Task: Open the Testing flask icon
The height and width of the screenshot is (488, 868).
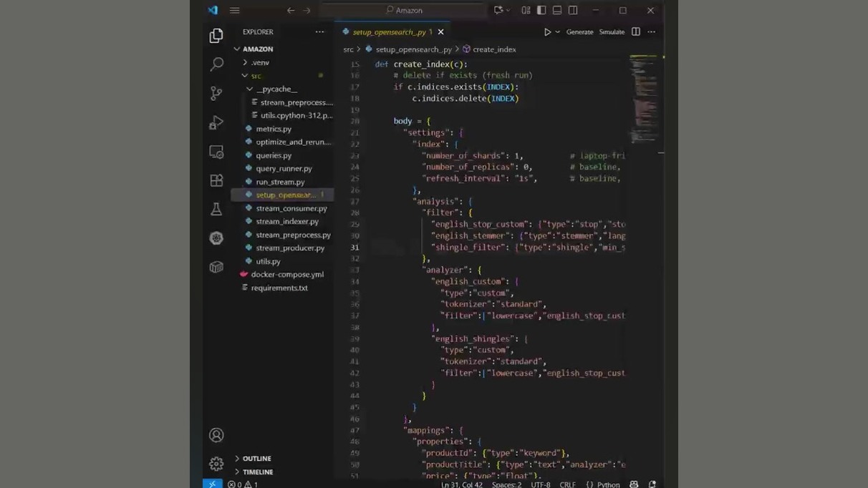Action: [x=216, y=209]
